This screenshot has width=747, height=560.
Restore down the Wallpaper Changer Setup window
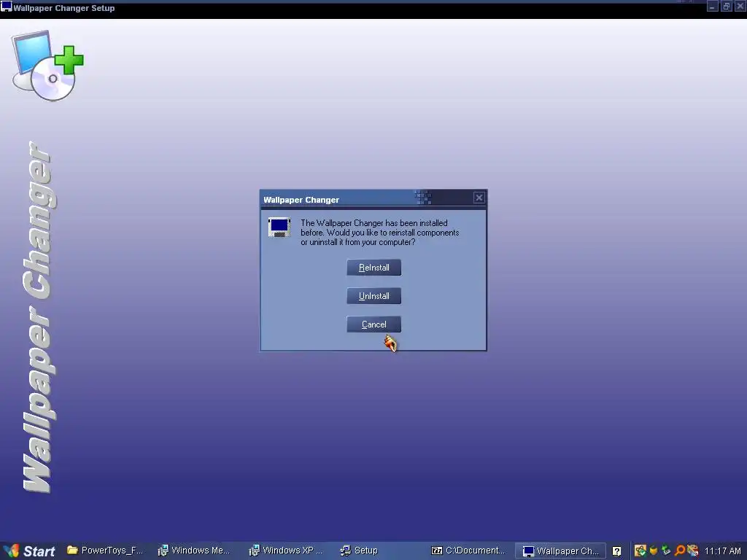pos(726,7)
